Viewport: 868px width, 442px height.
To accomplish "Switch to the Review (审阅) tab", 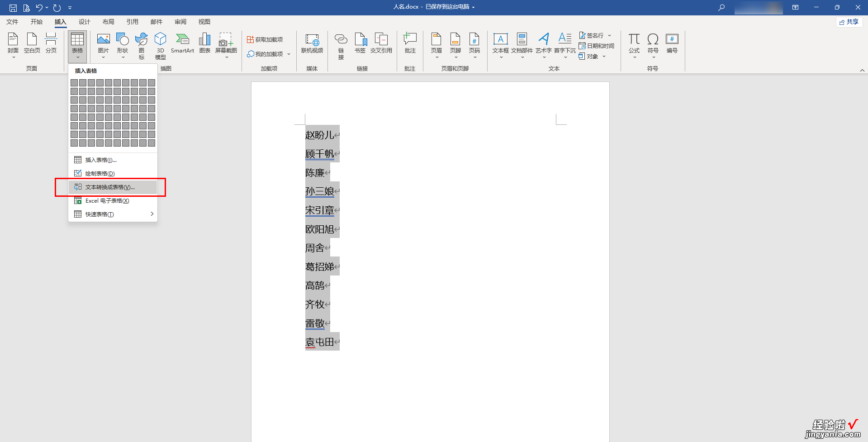I will coord(180,22).
